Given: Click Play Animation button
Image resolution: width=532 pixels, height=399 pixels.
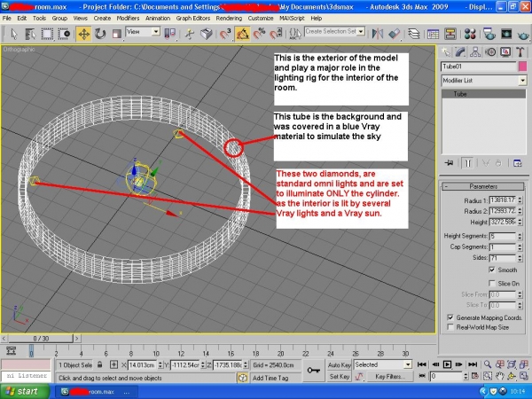Looking at the screenshot, I should pos(447,364).
